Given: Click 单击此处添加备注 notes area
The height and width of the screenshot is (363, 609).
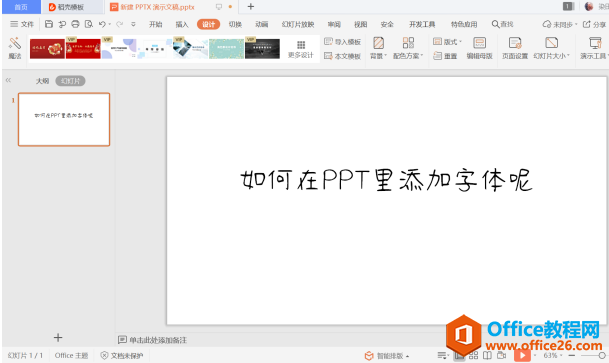Looking at the screenshot, I should coord(158,340).
